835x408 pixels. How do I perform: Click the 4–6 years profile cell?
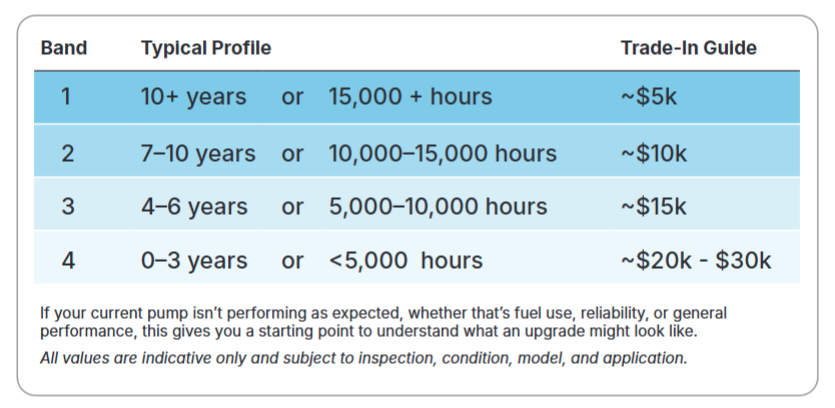click(194, 207)
